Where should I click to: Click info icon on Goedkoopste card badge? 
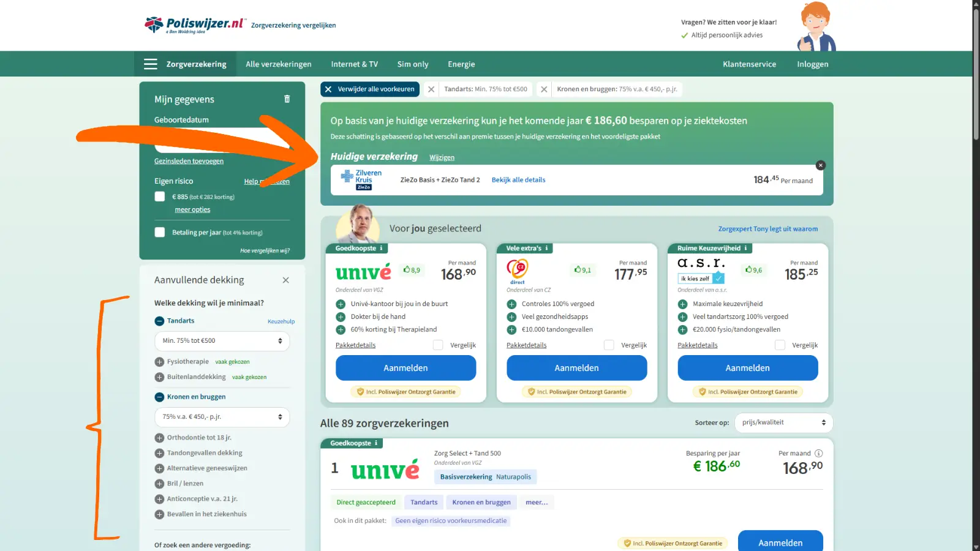[381, 248]
